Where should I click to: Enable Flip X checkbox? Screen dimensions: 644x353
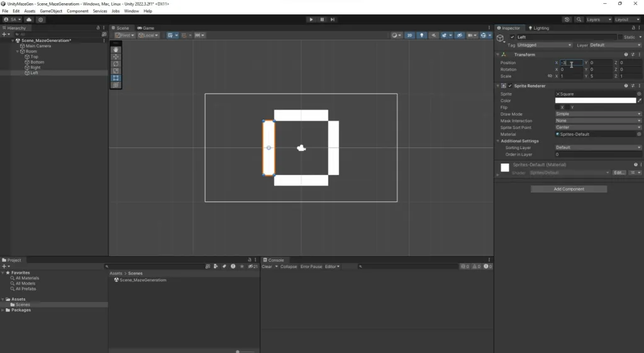tap(557, 108)
